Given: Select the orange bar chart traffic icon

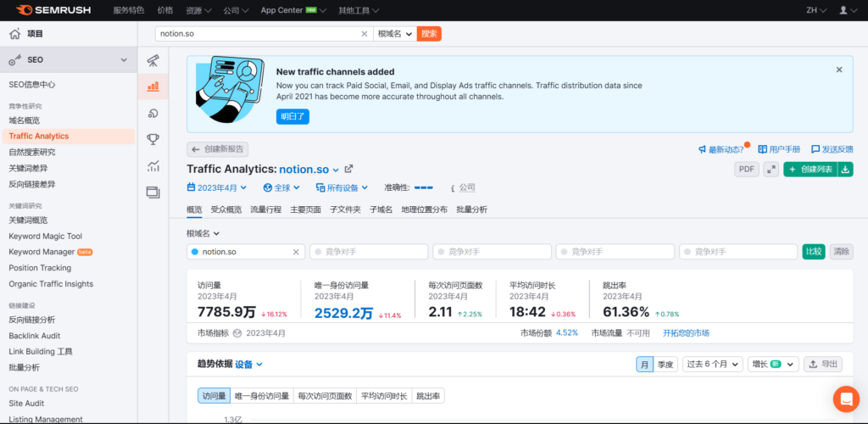Looking at the screenshot, I should click(153, 86).
